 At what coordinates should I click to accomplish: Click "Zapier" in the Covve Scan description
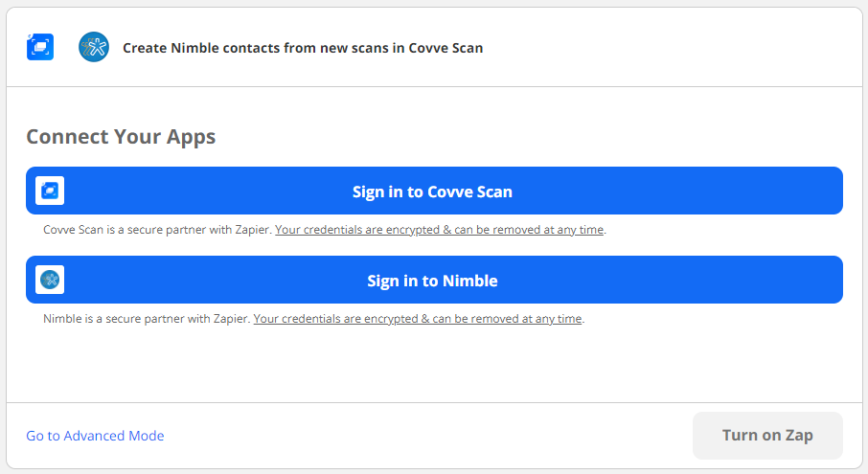coord(252,230)
